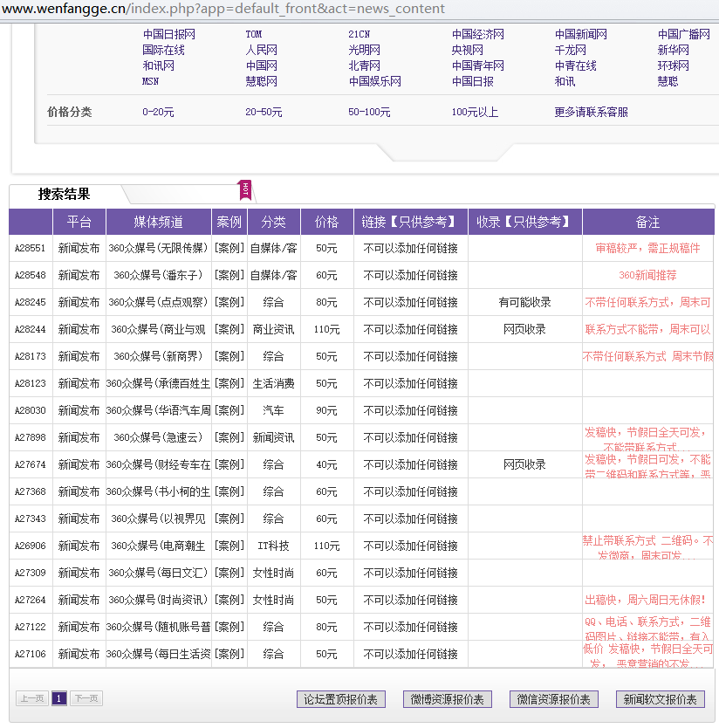Select the 新华网 media link

673,51
